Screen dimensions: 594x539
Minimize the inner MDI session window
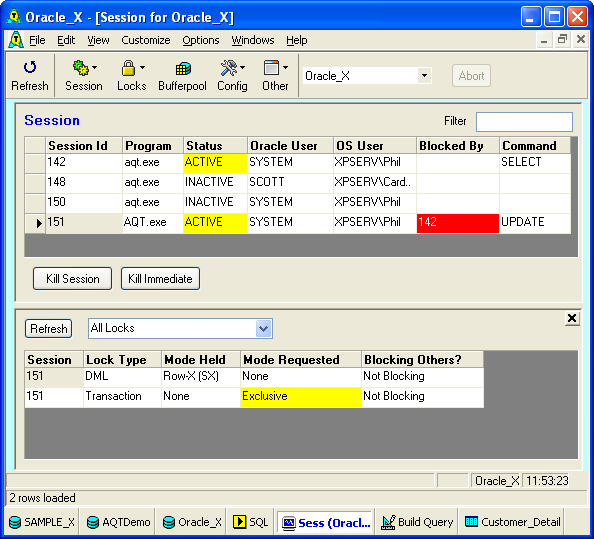tap(544, 39)
